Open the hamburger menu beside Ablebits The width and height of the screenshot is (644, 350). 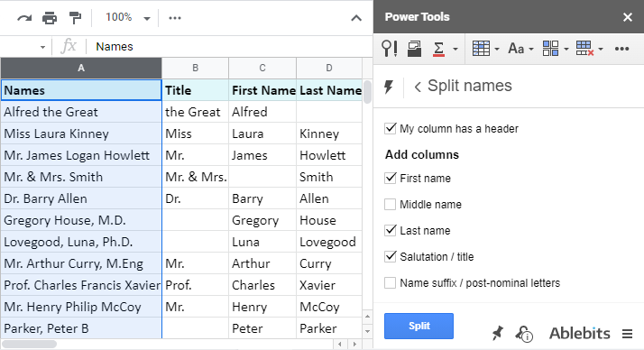click(627, 334)
